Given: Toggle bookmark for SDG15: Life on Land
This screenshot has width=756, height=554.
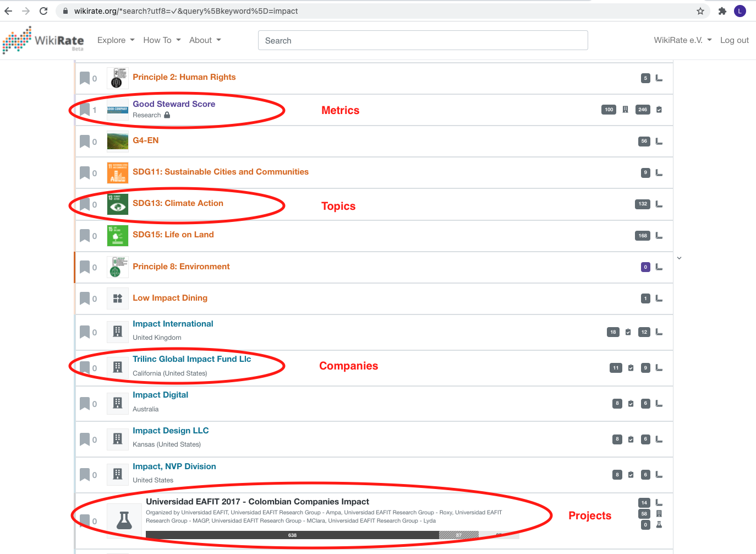Looking at the screenshot, I should [x=85, y=236].
